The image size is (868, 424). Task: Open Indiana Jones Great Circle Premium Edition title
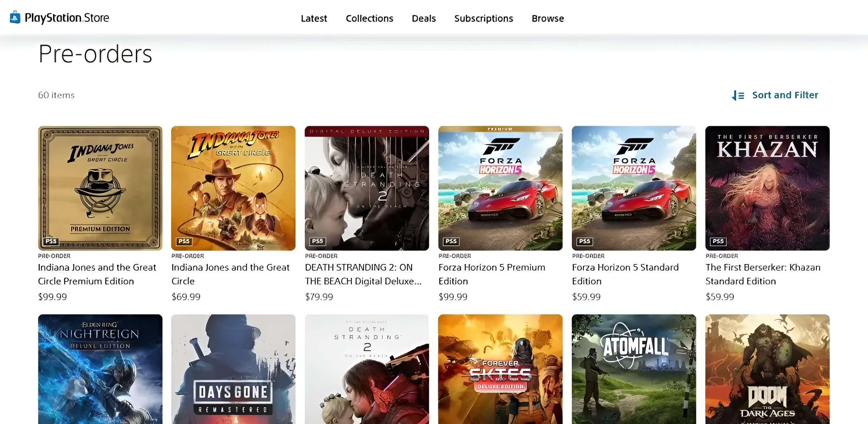pos(97,274)
